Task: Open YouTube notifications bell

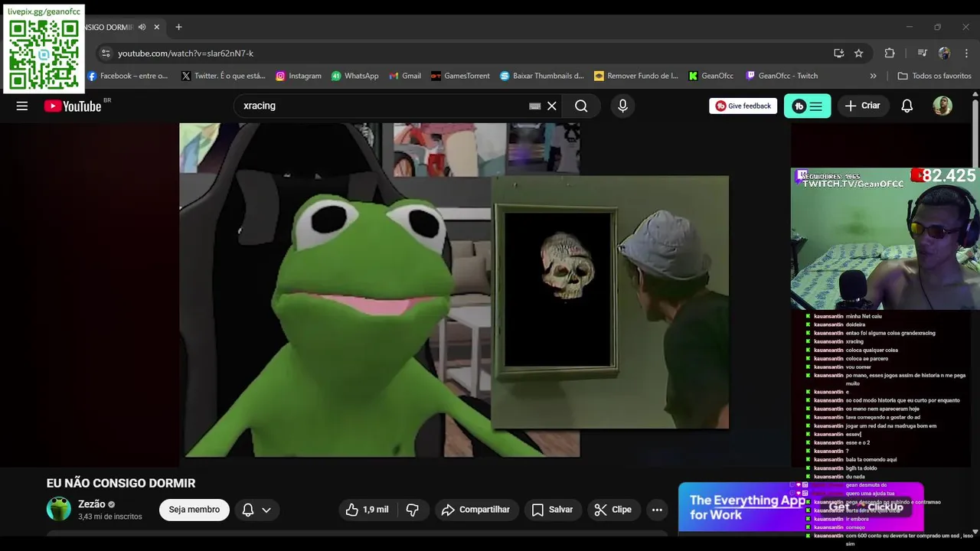Action: pyautogui.click(x=906, y=106)
